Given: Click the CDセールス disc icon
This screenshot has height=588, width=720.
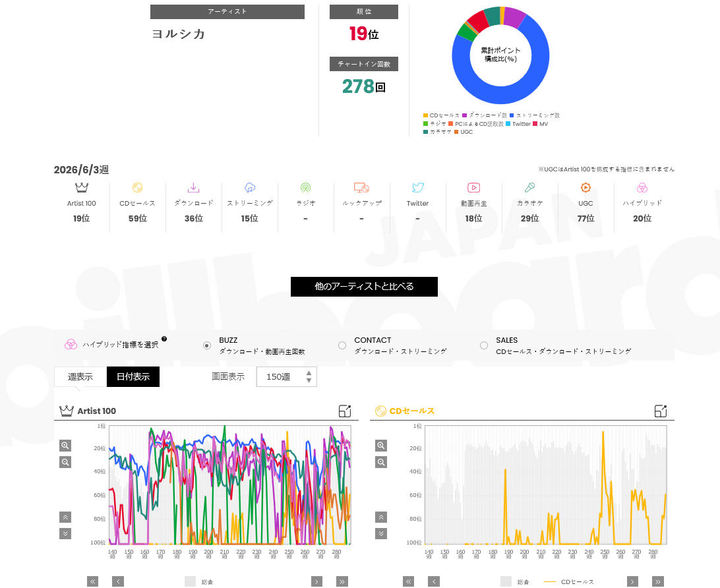Looking at the screenshot, I should (x=137, y=187).
